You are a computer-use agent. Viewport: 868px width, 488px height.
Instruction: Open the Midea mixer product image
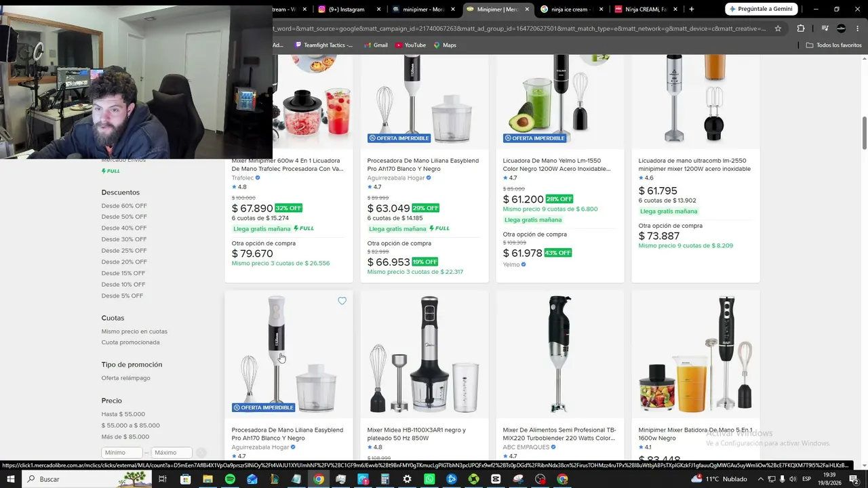tap(425, 354)
